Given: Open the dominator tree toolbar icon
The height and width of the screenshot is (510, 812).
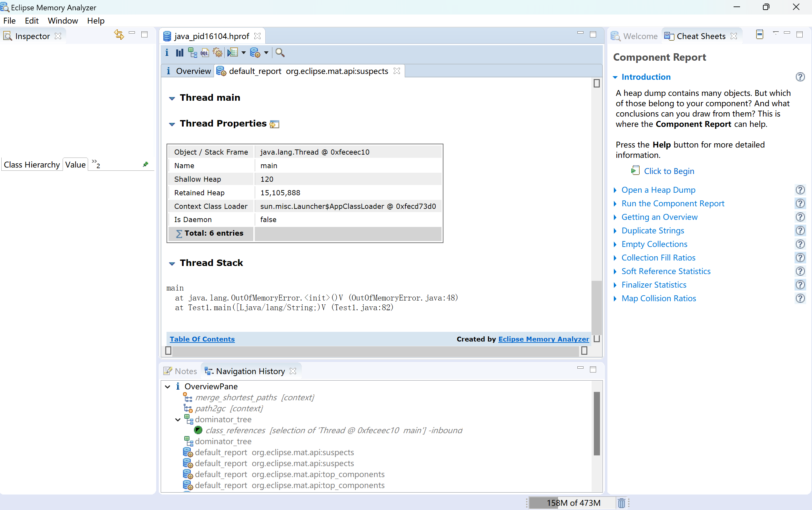Looking at the screenshot, I should pos(192,53).
